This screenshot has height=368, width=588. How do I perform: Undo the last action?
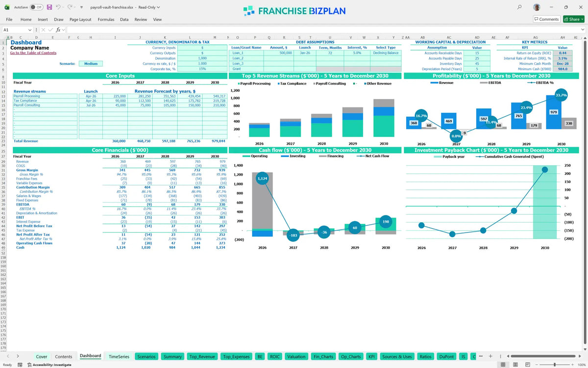click(58, 7)
